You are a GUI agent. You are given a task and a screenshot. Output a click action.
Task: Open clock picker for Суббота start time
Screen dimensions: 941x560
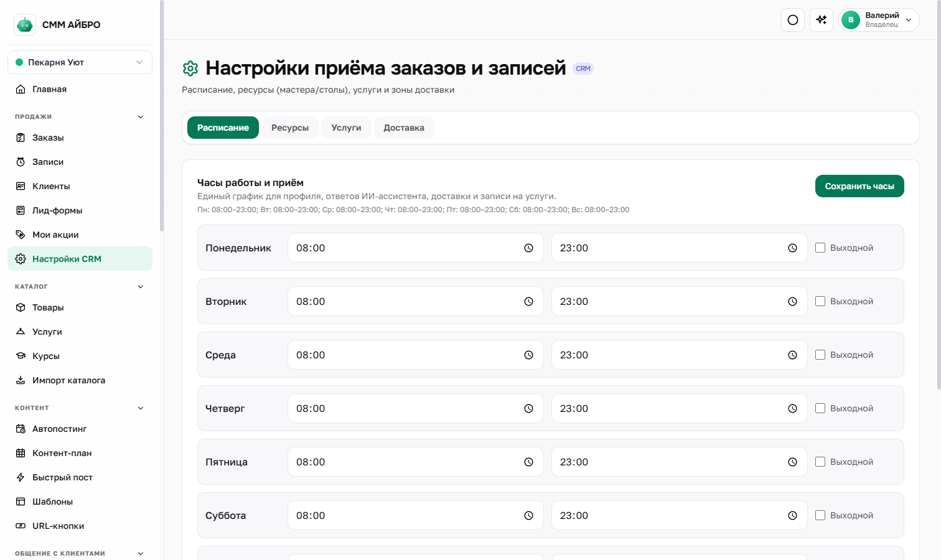point(528,515)
